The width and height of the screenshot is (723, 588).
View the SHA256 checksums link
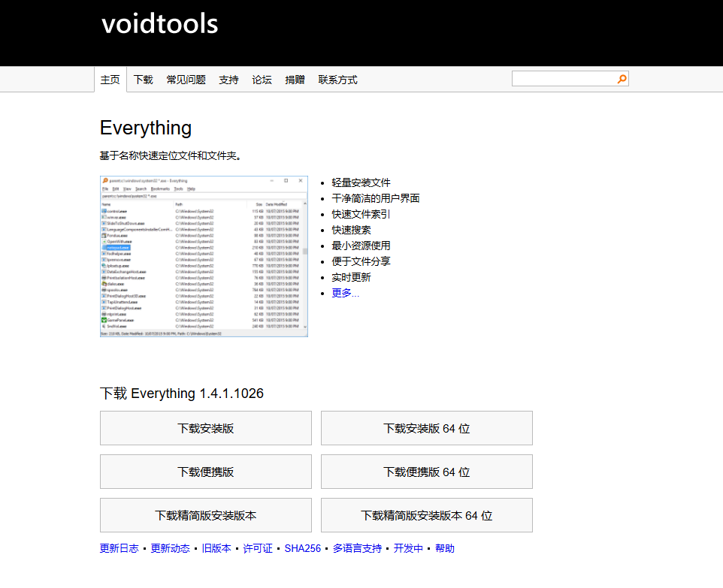[303, 548]
